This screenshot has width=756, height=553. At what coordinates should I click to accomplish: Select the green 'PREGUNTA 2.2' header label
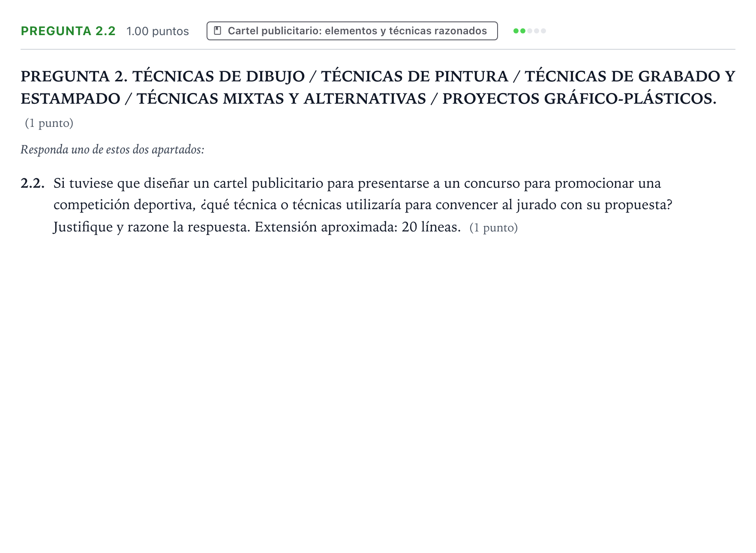[x=68, y=31]
